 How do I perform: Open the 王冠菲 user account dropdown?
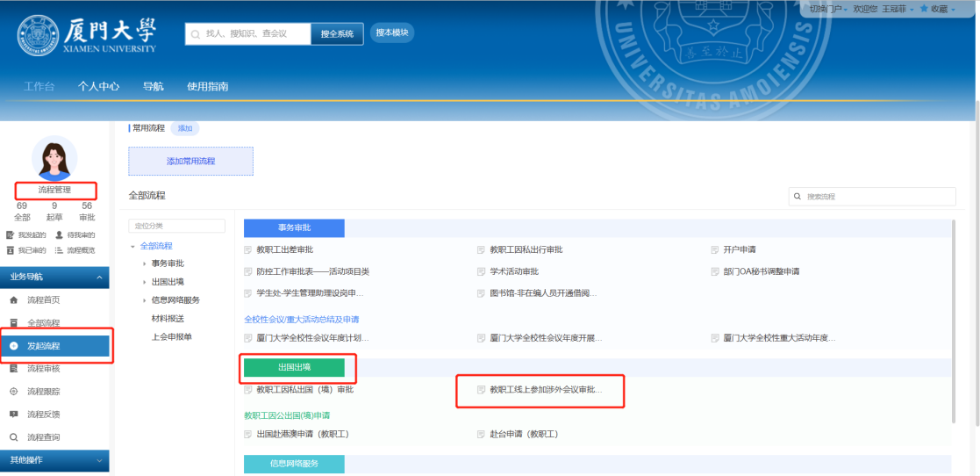[898, 9]
